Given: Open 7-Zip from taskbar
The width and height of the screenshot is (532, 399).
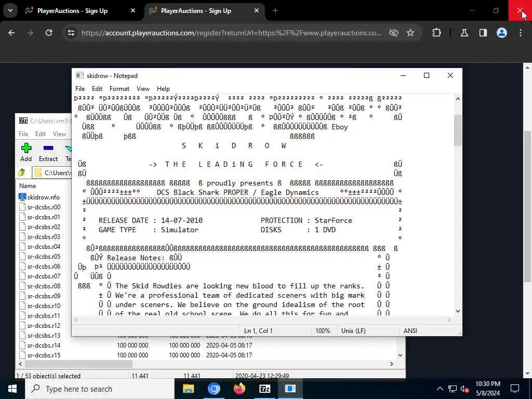Looking at the screenshot, I should click(x=264, y=389).
